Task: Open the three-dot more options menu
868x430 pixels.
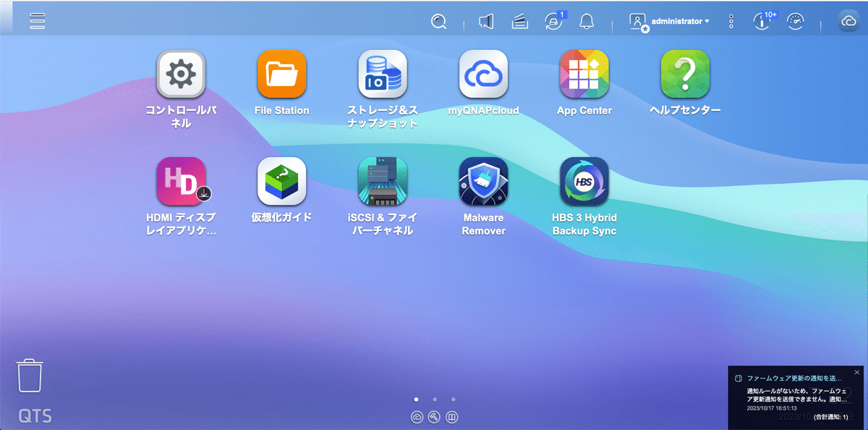Action: 731,22
